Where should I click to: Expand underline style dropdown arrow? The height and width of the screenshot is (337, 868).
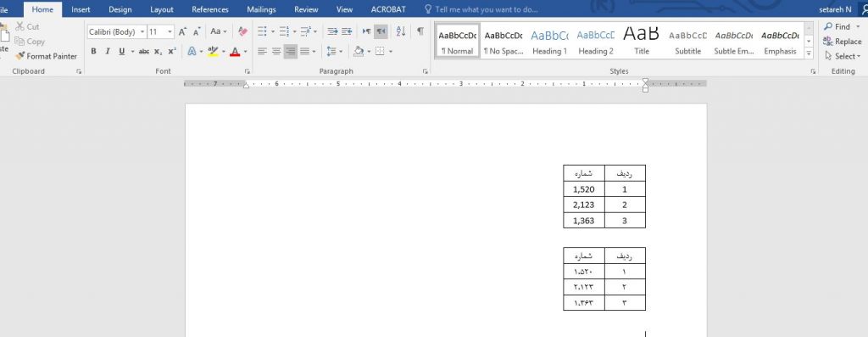pos(133,51)
